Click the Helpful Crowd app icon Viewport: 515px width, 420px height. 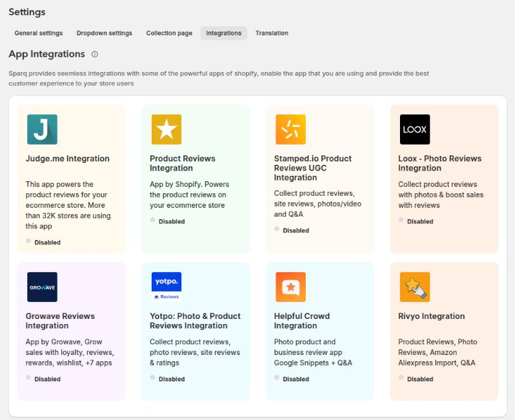click(x=291, y=287)
